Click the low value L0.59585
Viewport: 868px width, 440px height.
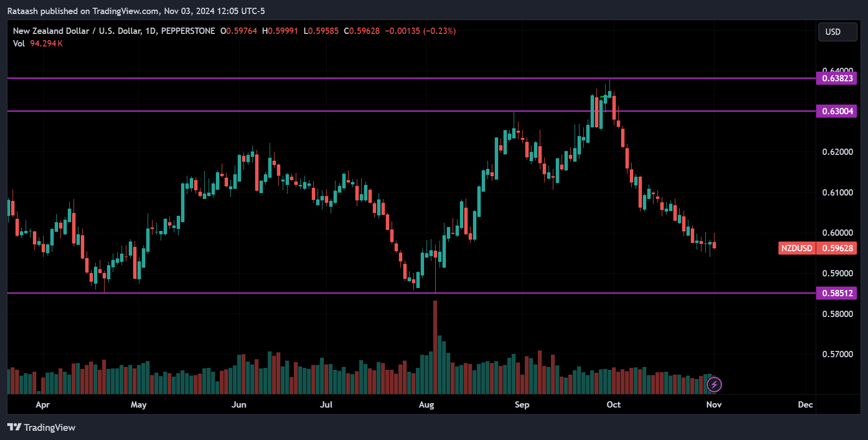pos(321,31)
